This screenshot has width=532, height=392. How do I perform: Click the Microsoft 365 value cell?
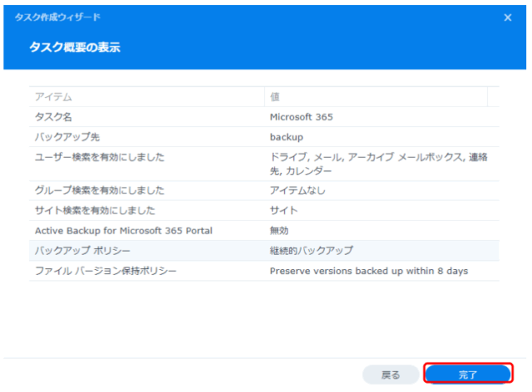click(x=301, y=117)
